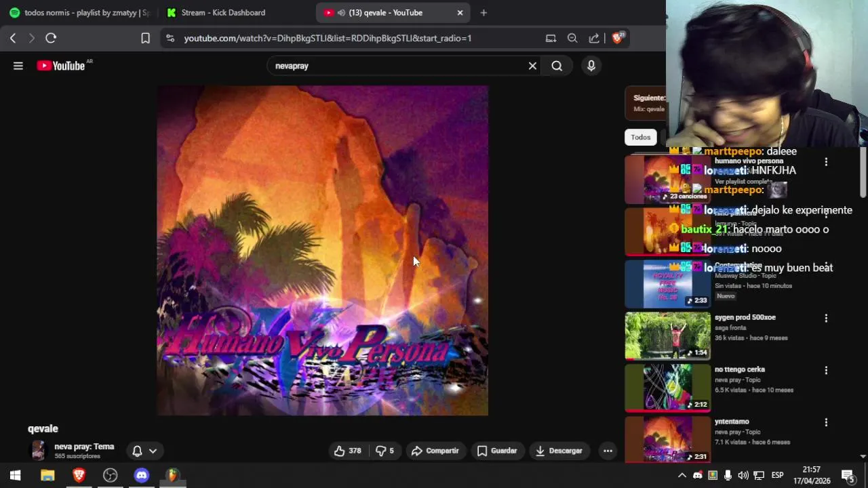Open the YouTube guide hamburger menu
The image size is (868, 488).
(18, 66)
